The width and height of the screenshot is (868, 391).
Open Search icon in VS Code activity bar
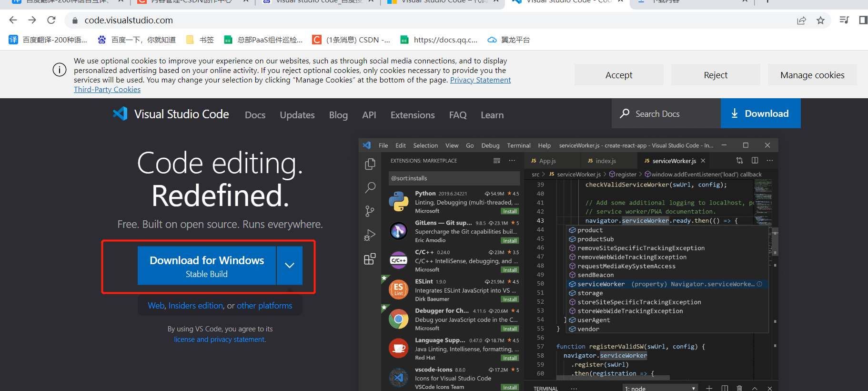click(370, 187)
